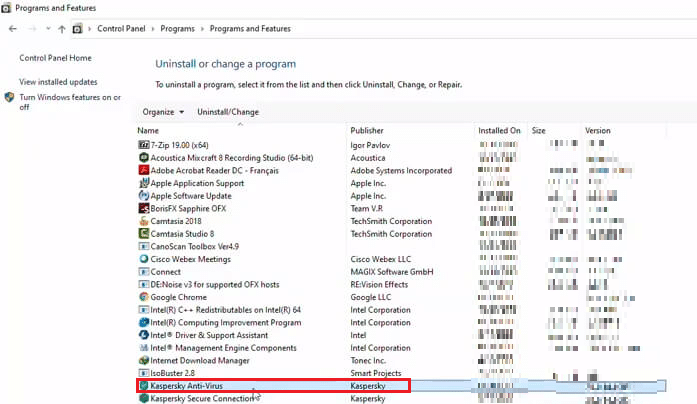Click the Cisco Webex Meetings icon
The image size is (697, 404).
(144, 259)
